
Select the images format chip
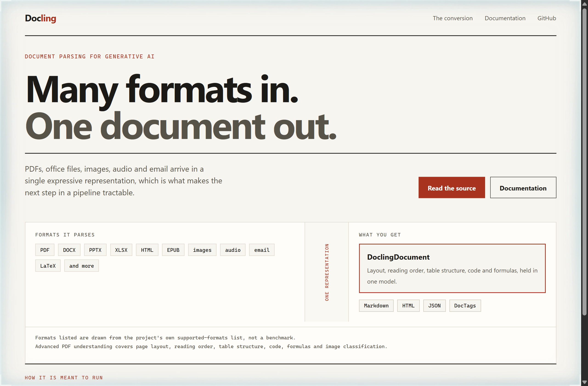(x=202, y=250)
